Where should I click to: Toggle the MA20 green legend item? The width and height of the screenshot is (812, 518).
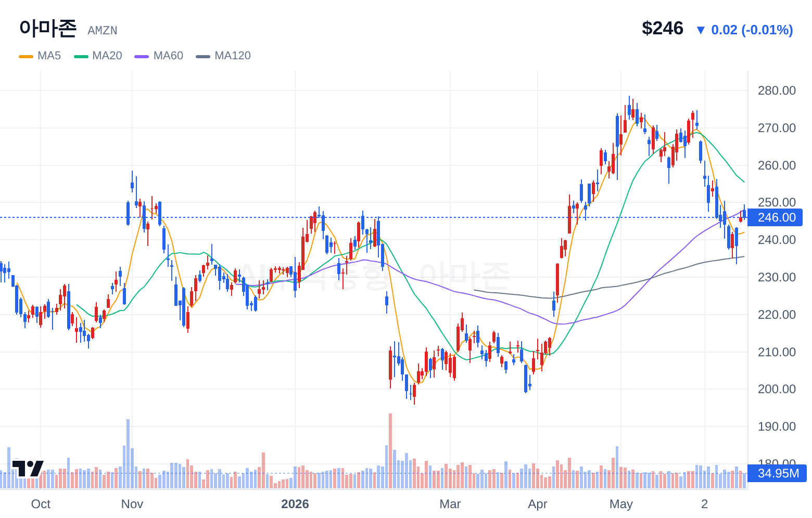pos(98,56)
